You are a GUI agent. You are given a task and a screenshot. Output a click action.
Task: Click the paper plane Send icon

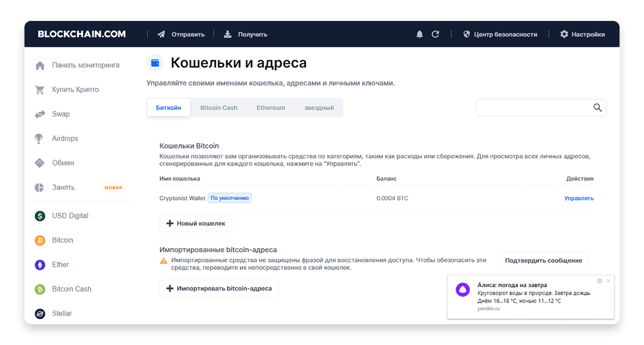click(x=162, y=34)
